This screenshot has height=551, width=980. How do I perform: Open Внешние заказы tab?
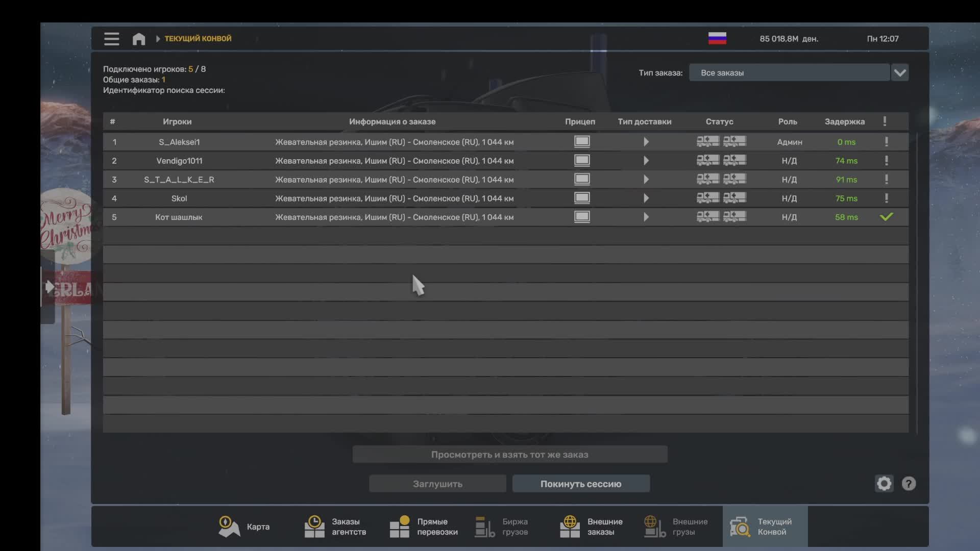pyautogui.click(x=591, y=527)
